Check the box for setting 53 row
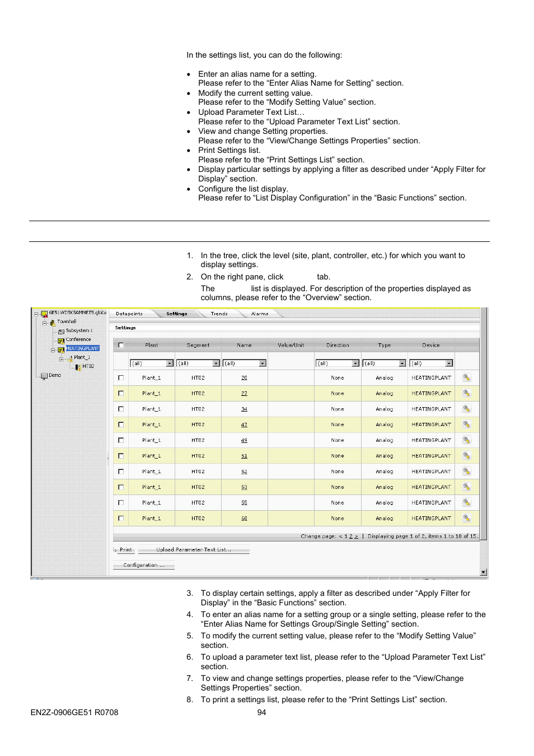534x756 pixels. click(x=121, y=488)
